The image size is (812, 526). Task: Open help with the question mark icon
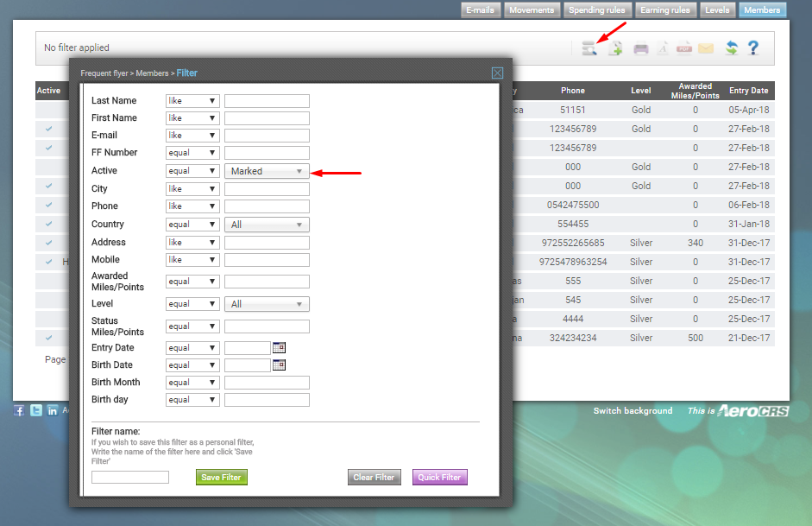pyautogui.click(x=753, y=48)
